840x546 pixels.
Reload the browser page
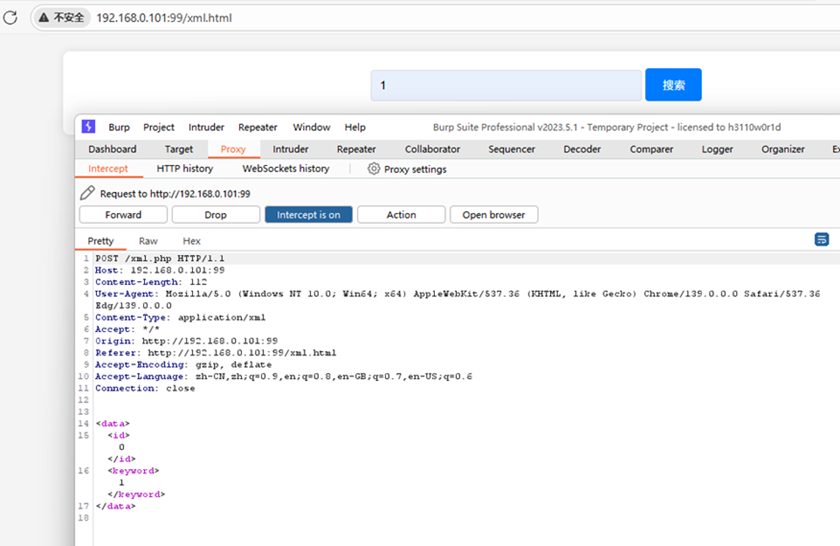(x=10, y=18)
